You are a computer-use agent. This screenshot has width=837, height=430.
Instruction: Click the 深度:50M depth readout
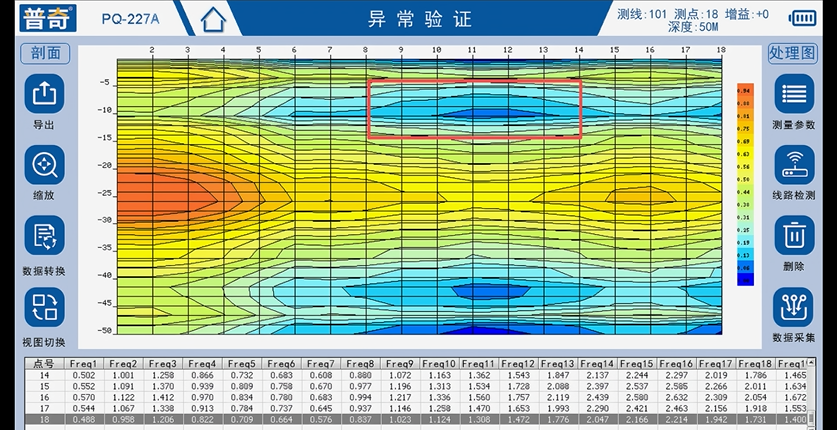pos(692,27)
